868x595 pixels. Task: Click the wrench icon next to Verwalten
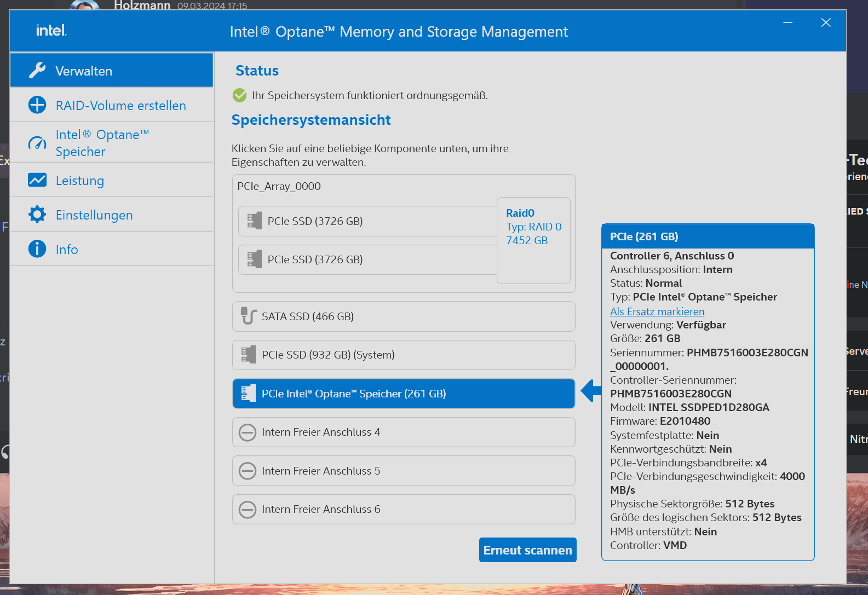(x=37, y=70)
